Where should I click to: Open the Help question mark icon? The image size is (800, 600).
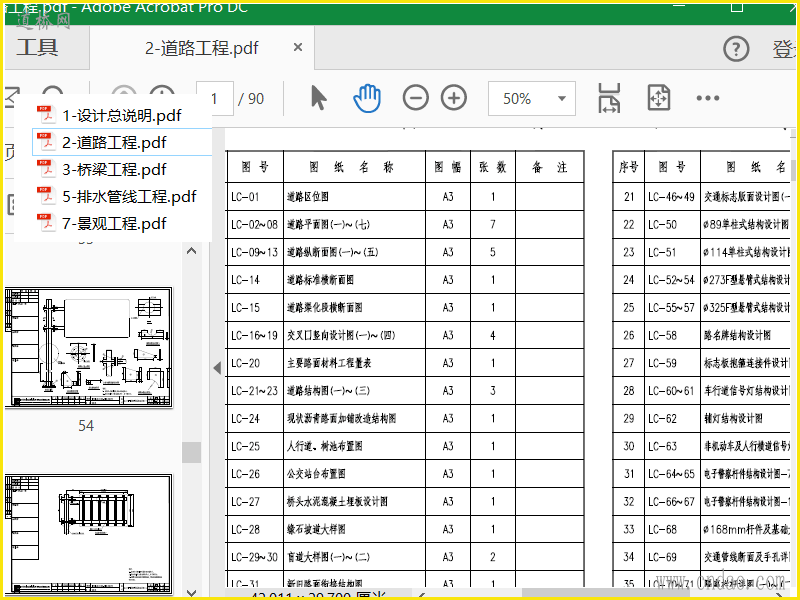736,49
